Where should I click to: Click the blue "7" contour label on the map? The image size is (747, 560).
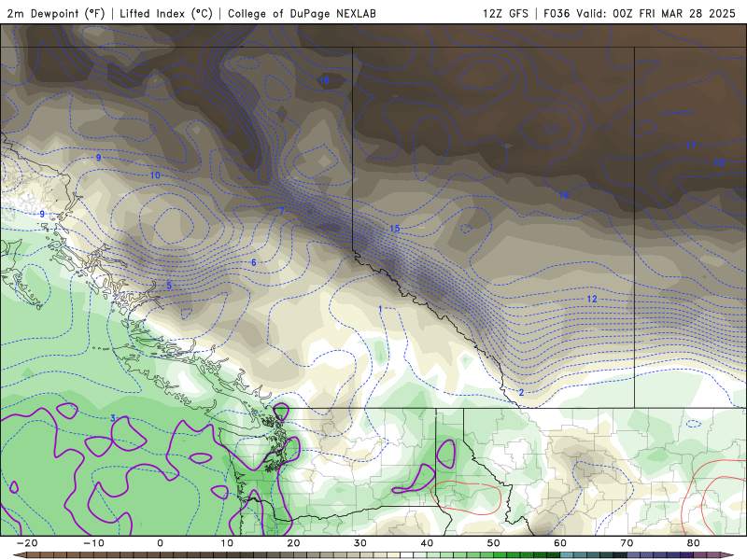point(282,211)
